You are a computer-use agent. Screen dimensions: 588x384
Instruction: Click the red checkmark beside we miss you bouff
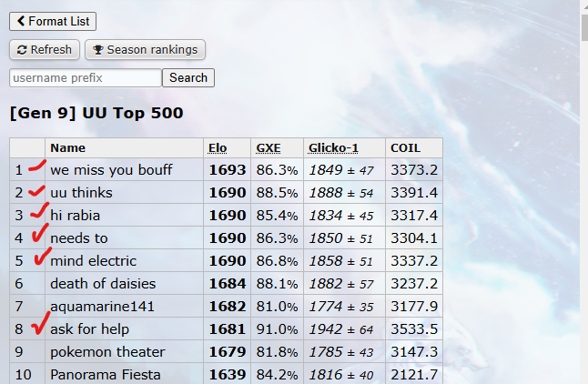click(x=36, y=167)
